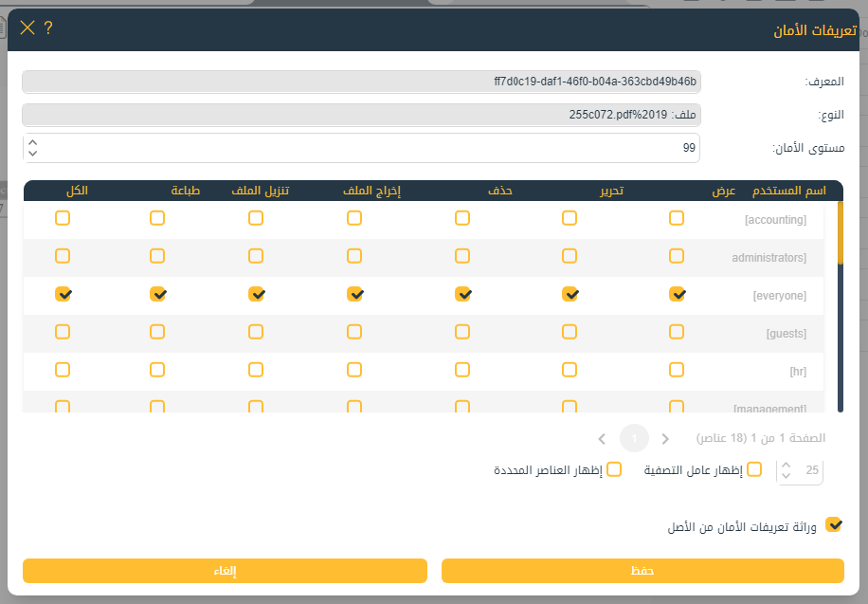Click the download file column header
Image resolution: width=868 pixels, height=604 pixels.
(x=260, y=191)
